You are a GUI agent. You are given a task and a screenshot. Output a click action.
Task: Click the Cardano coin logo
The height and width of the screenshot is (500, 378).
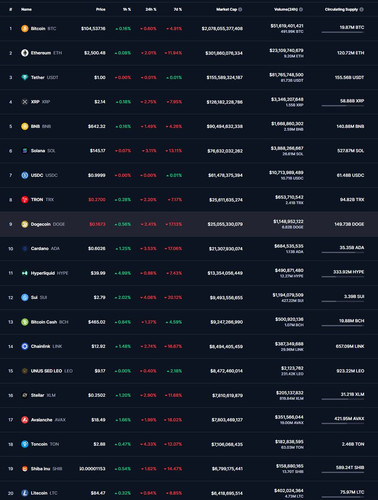25,249
